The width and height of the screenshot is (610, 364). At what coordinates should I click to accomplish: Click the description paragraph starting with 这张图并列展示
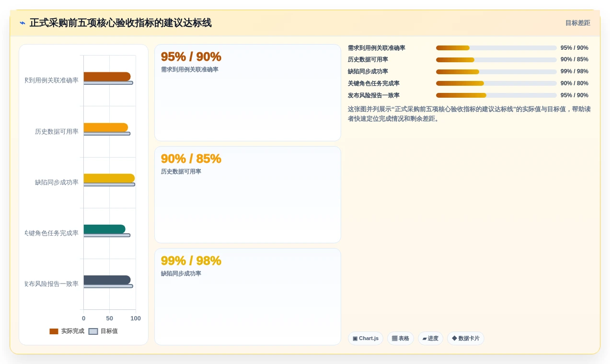(x=469, y=114)
